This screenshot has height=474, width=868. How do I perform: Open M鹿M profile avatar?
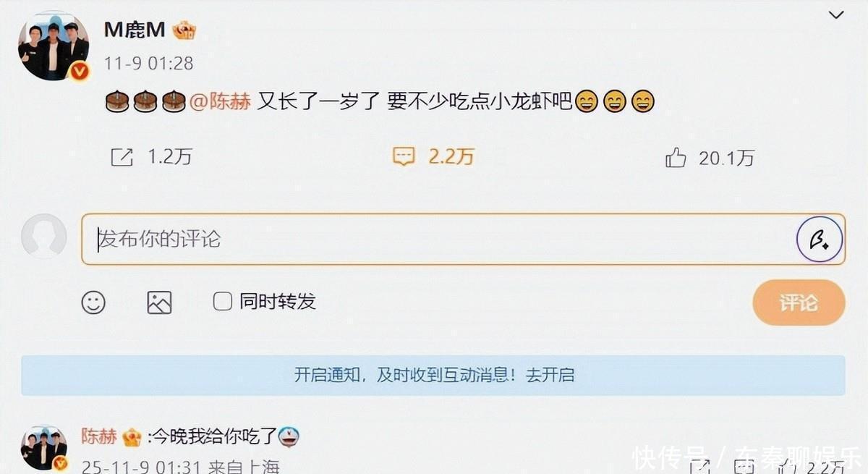click(x=54, y=45)
